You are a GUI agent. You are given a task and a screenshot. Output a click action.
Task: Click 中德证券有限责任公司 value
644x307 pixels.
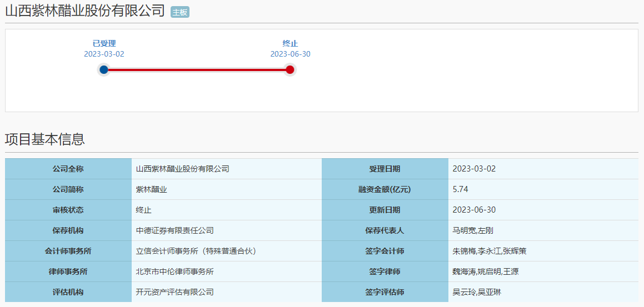click(174, 230)
